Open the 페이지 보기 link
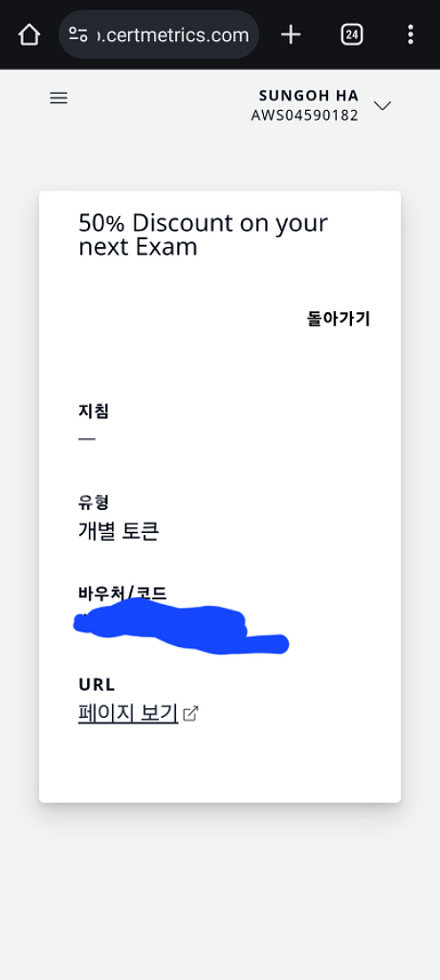Screen dimensions: 440x980 [128, 713]
